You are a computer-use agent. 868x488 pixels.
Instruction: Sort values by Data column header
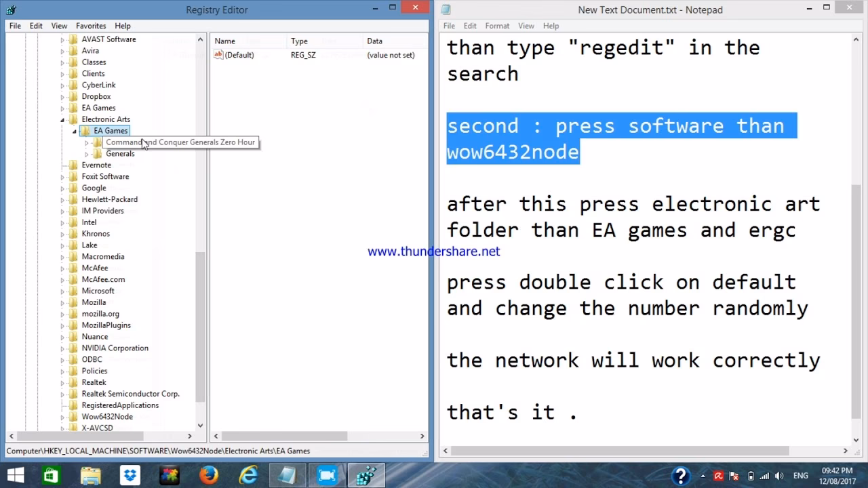[395, 41]
